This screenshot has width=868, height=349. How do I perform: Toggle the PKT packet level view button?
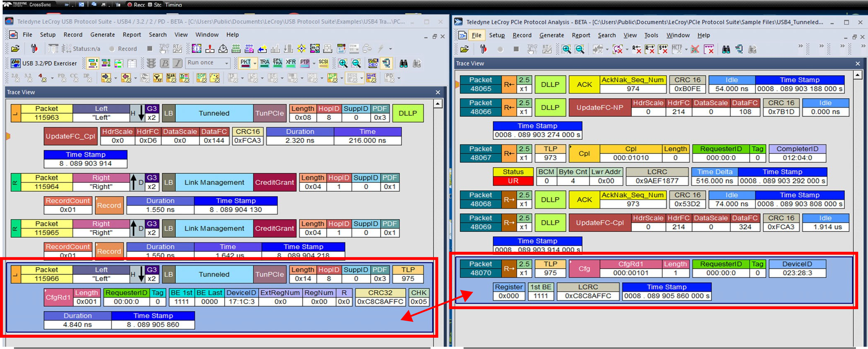click(x=246, y=63)
